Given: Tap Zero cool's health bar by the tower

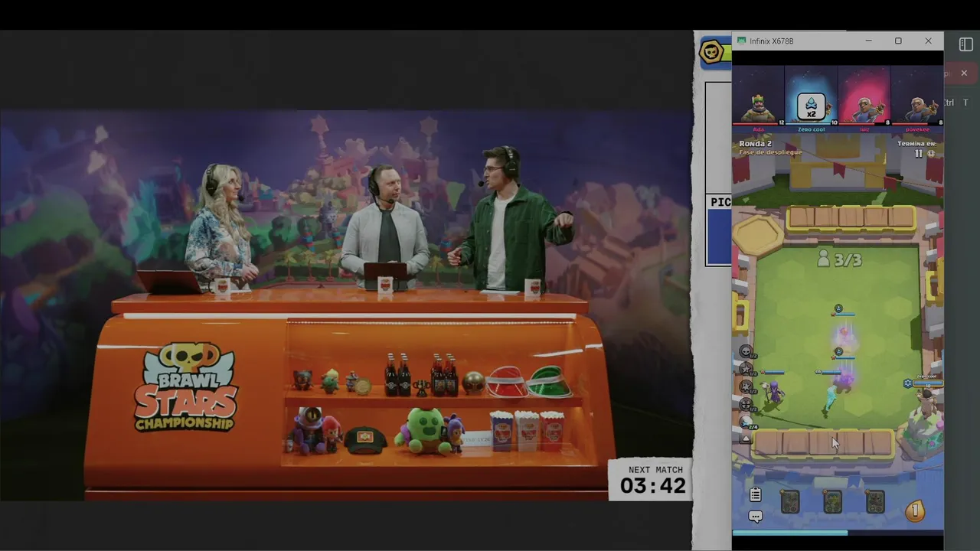Looking at the screenshot, I should click(926, 383).
